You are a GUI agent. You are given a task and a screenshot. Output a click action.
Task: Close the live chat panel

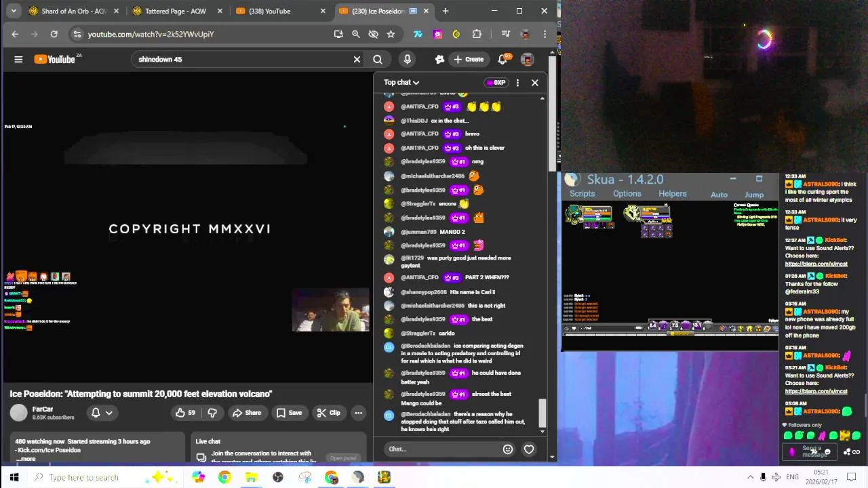tap(534, 83)
